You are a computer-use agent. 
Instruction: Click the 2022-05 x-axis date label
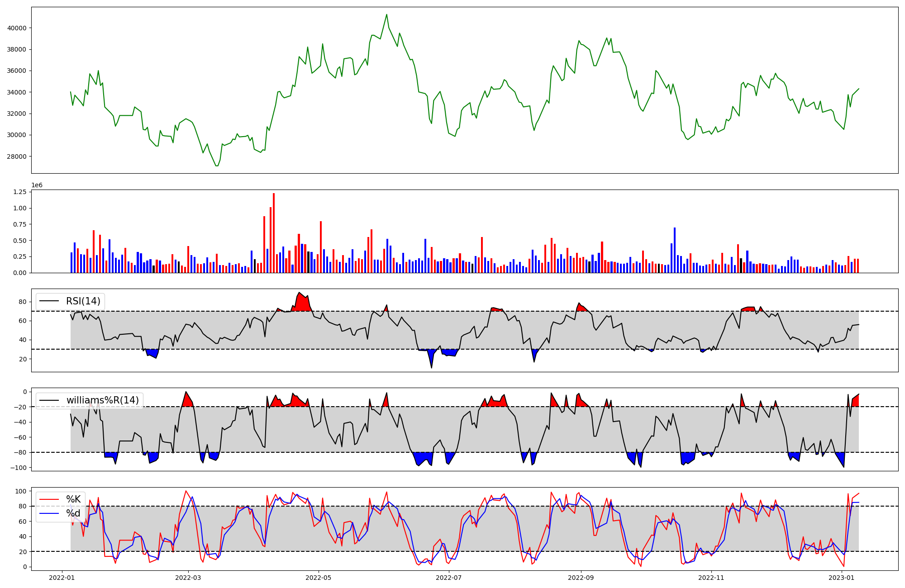pos(319,578)
